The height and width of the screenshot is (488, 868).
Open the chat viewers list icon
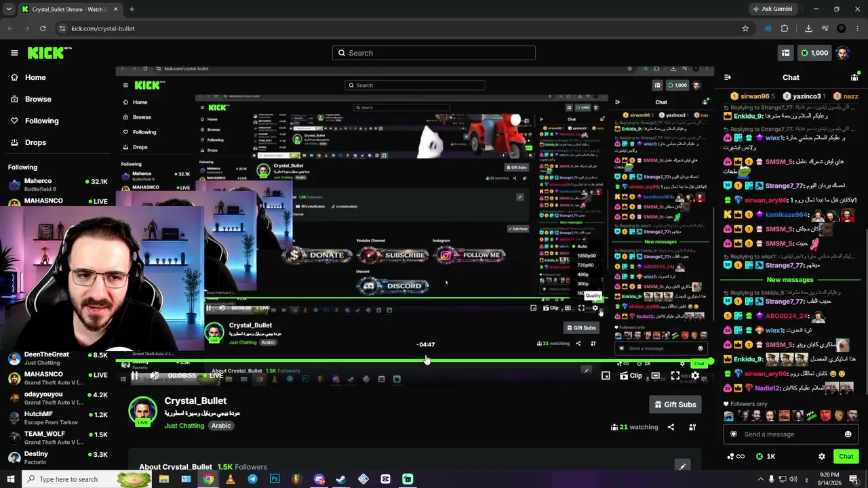854,77
